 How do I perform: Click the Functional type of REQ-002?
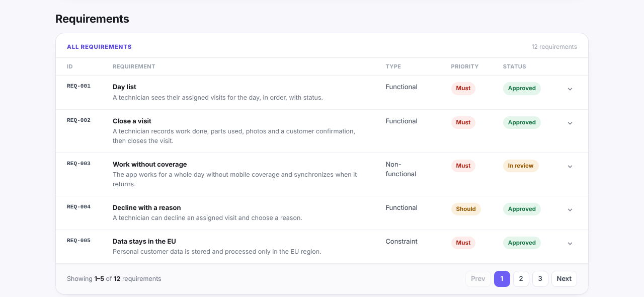(x=401, y=121)
